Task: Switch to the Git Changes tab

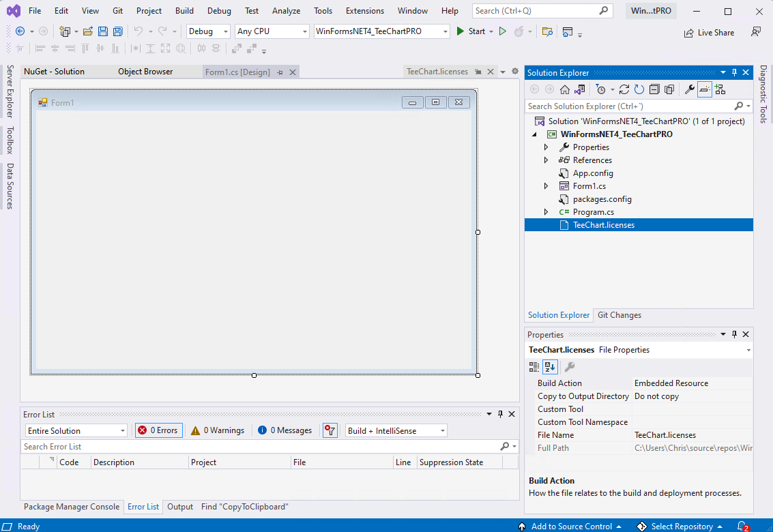Action: [x=619, y=315]
